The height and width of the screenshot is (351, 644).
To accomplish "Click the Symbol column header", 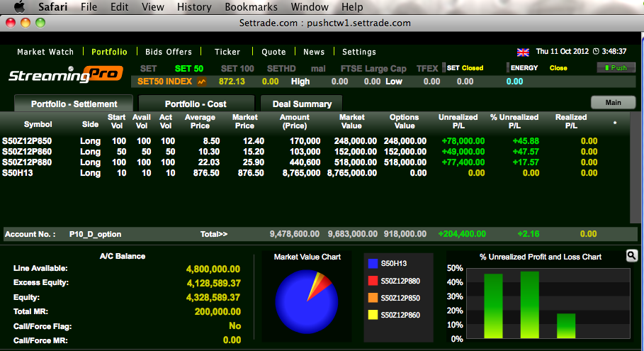I will (38, 124).
